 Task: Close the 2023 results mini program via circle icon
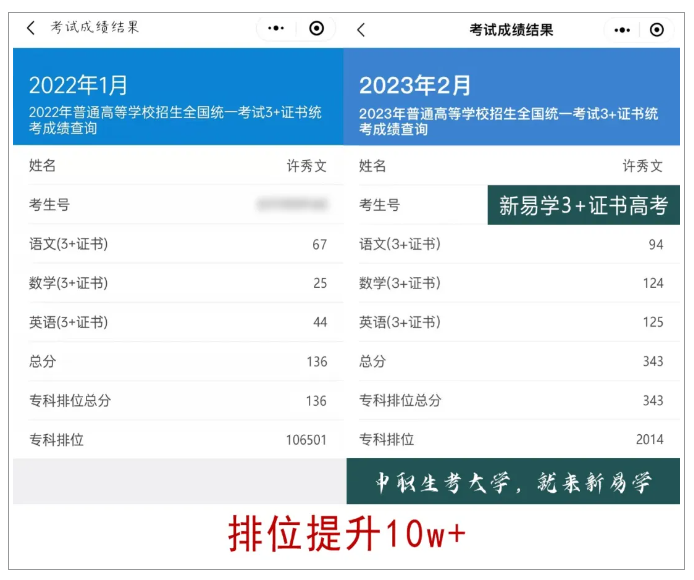pos(657,30)
